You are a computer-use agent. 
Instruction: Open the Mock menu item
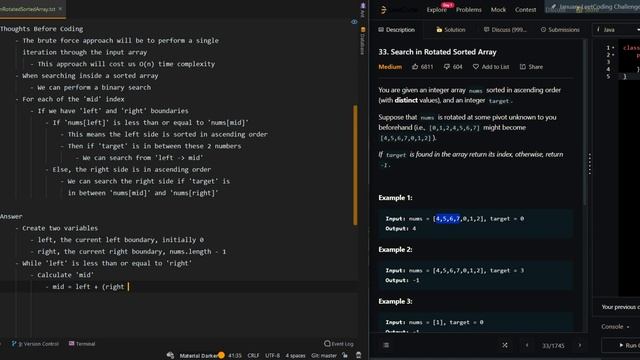(x=498, y=10)
